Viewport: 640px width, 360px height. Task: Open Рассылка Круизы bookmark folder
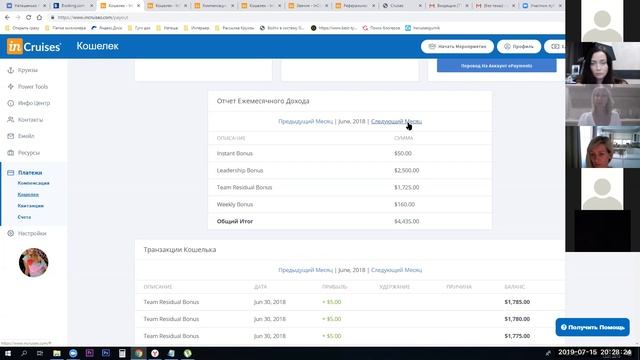[x=235, y=28]
